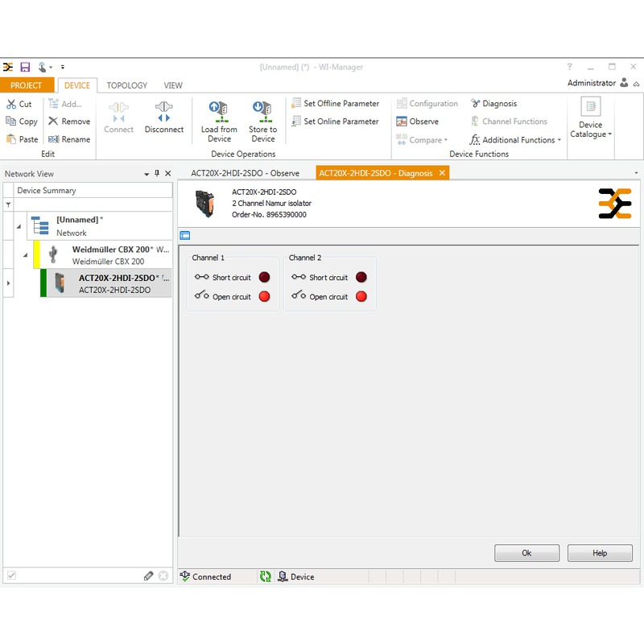644x644 pixels.
Task: Select the [Unnamed] Network tree item
Action: point(100,226)
